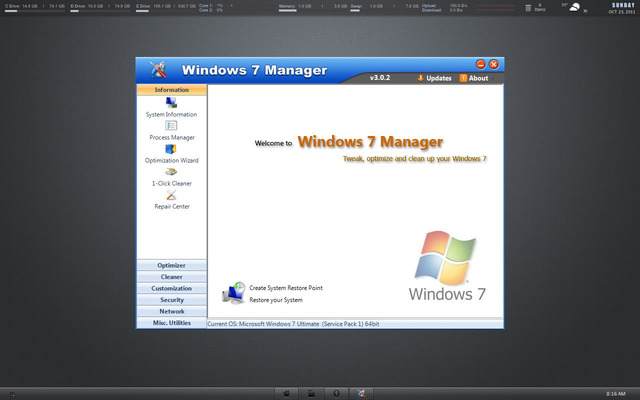Click Restore your System
This screenshot has width=640, height=400.
(276, 300)
